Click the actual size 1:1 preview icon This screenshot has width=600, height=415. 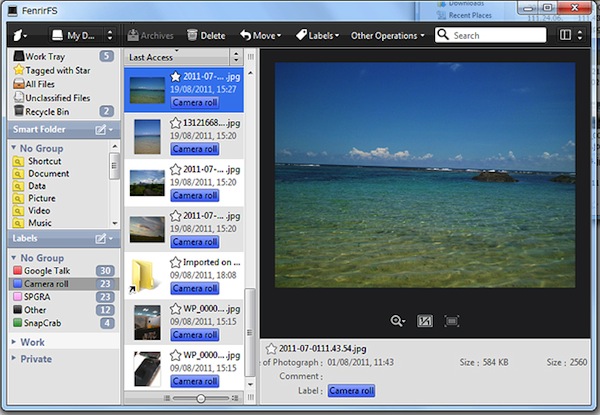[425, 321]
